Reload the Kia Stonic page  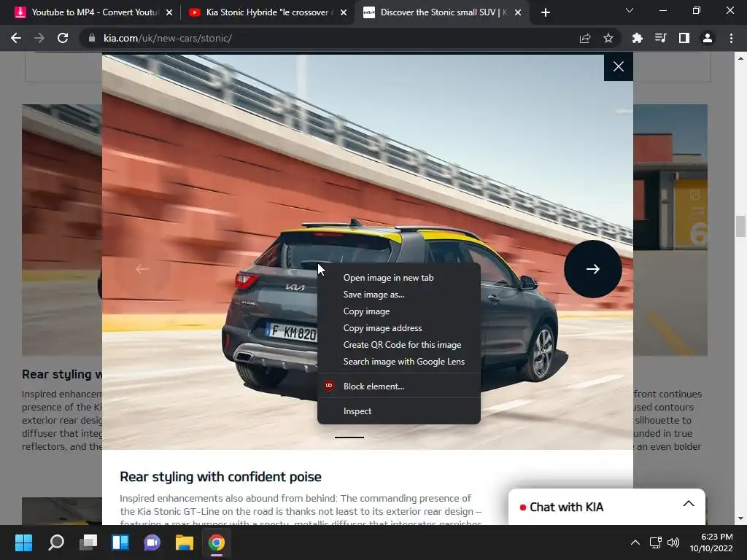[x=63, y=38]
